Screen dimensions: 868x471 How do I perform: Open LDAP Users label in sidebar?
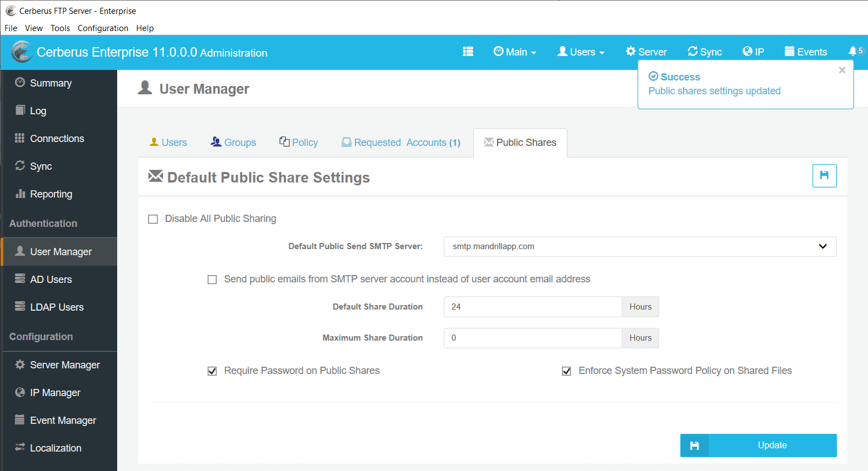coord(57,307)
